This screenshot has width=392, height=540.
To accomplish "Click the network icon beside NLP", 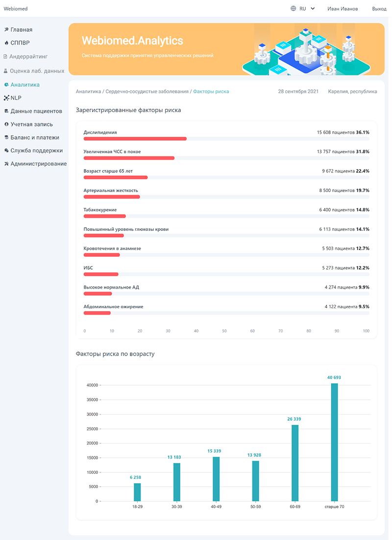I will [x=6, y=98].
